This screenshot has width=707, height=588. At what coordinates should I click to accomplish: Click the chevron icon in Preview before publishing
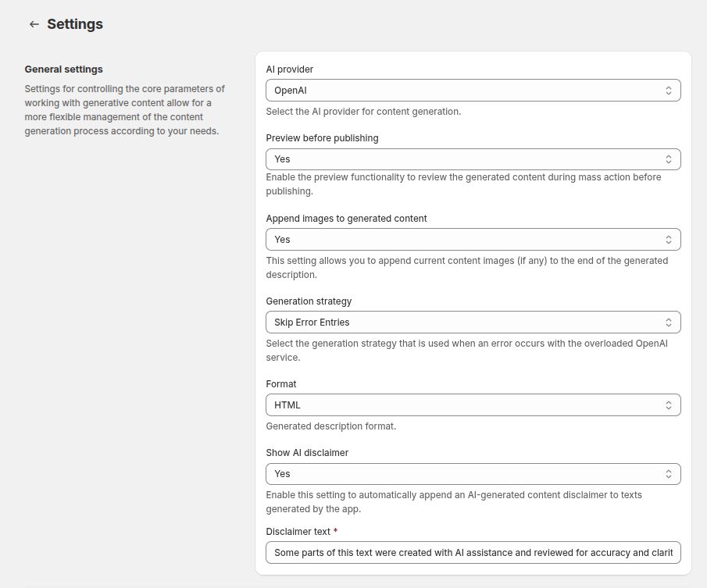668,159
